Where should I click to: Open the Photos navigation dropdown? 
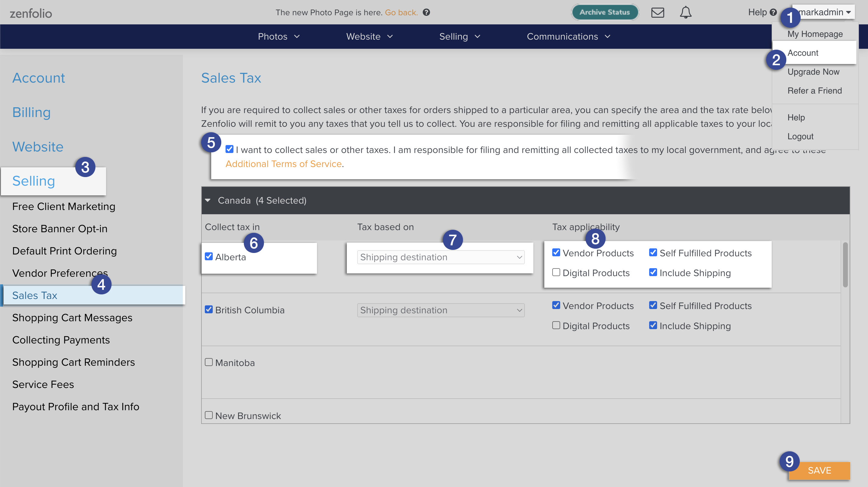(279, 36)
